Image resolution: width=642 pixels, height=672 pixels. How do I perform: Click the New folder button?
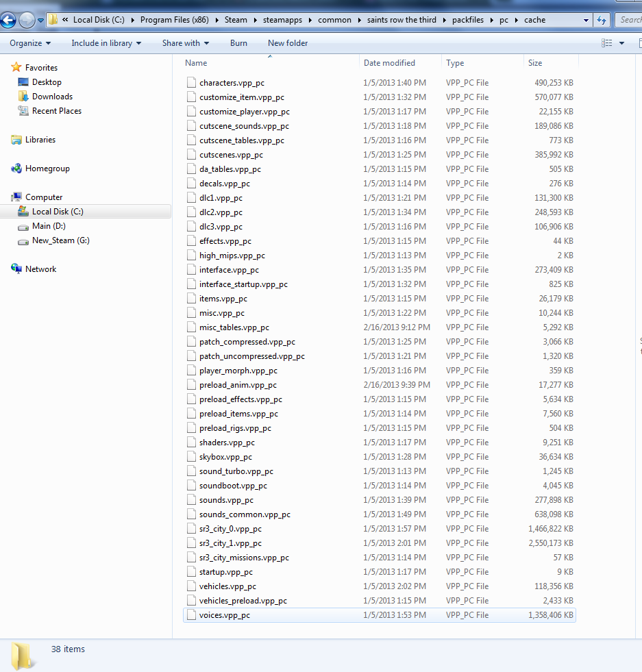tap(288, 43)
